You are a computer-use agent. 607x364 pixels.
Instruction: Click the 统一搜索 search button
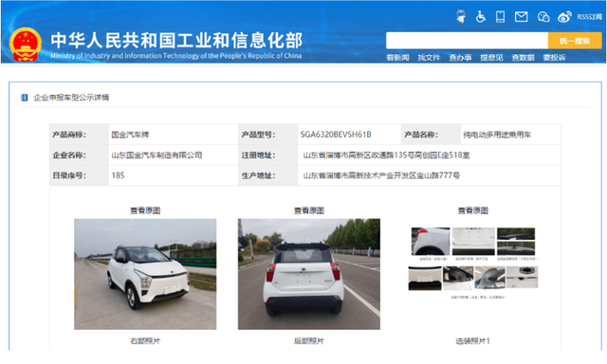click(575, 41)
